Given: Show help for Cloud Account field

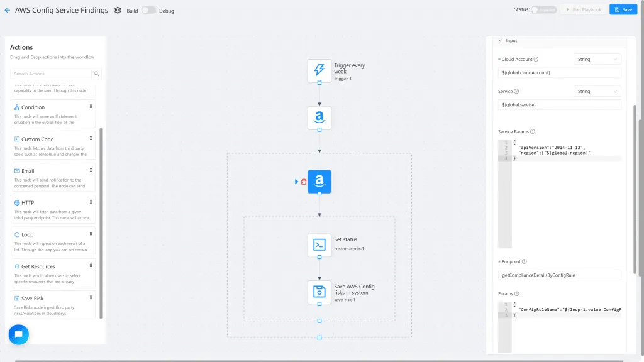Looking at the screenshot, I should [x=536, y=60].
